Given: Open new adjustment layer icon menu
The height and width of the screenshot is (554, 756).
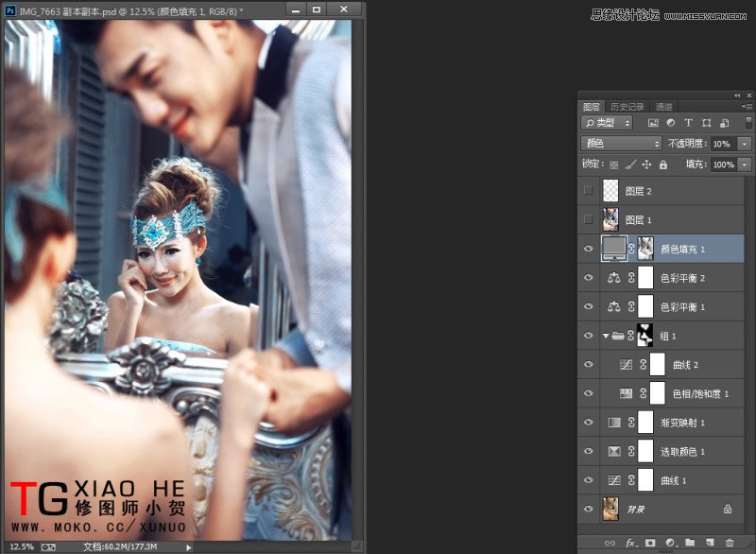Looking at the screenshot, I should click(x=672, y=543).
